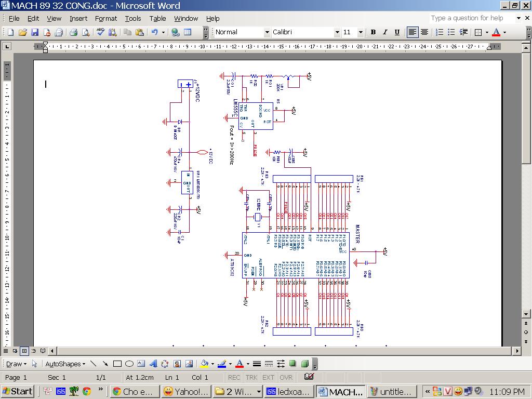
Task: Open the Table menu
Action: coord(157,18)
